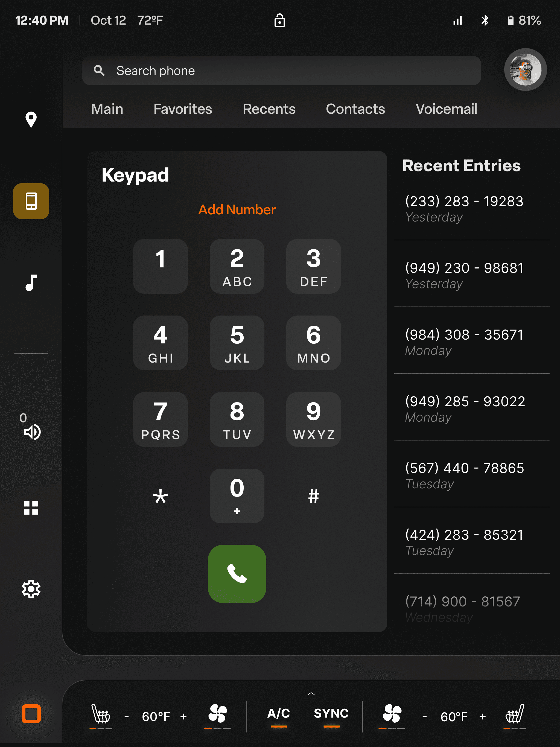Image resolution: width=560 pixels, height=747 pixels.
Task: Toggle the lock icon in status bar
Action: point(279,21)
